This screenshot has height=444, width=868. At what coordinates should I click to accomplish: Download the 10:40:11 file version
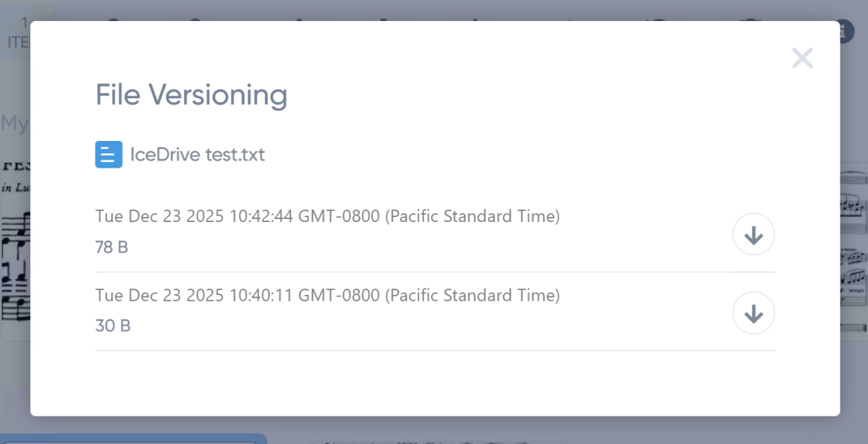pyautogui.click(x=754, y=313)
